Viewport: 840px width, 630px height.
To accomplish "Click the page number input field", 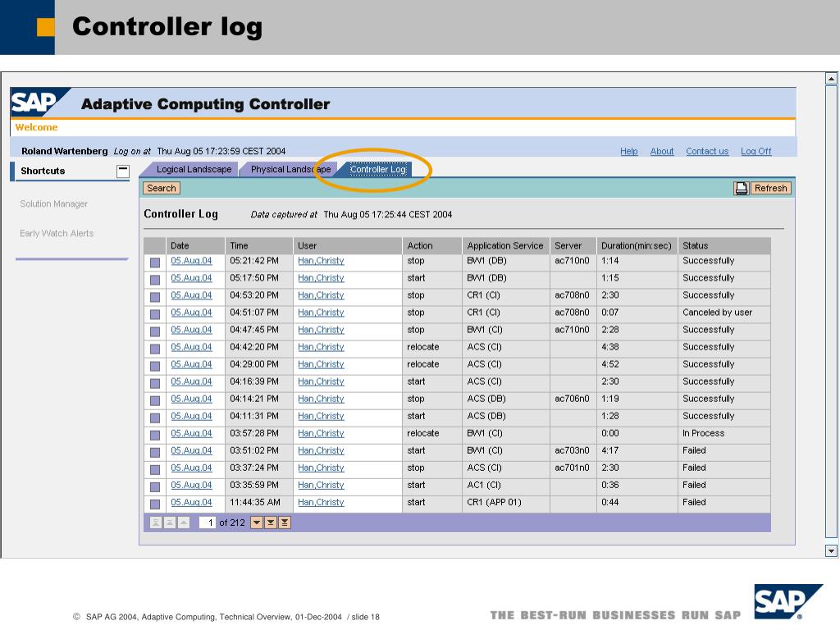I will (208, 523).
